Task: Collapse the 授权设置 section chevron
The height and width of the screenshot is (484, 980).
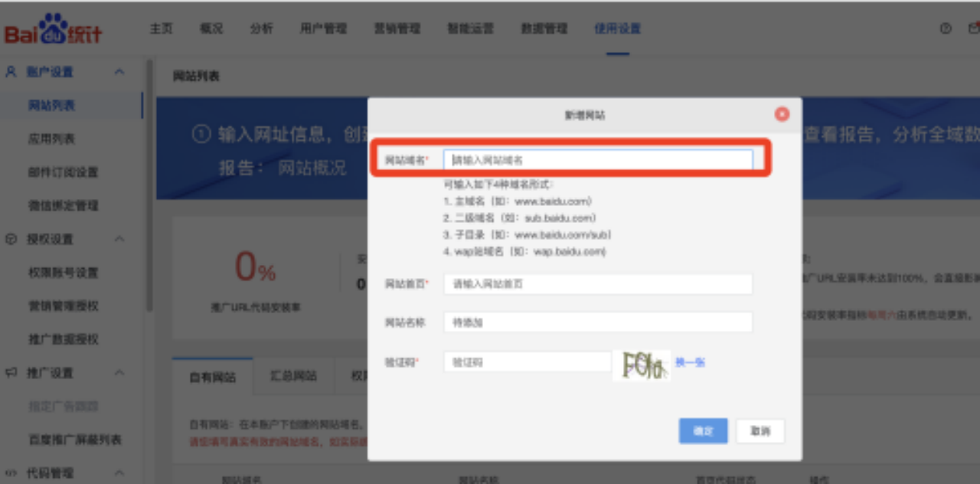Action: pyautogui.click(x=119, y=239)
